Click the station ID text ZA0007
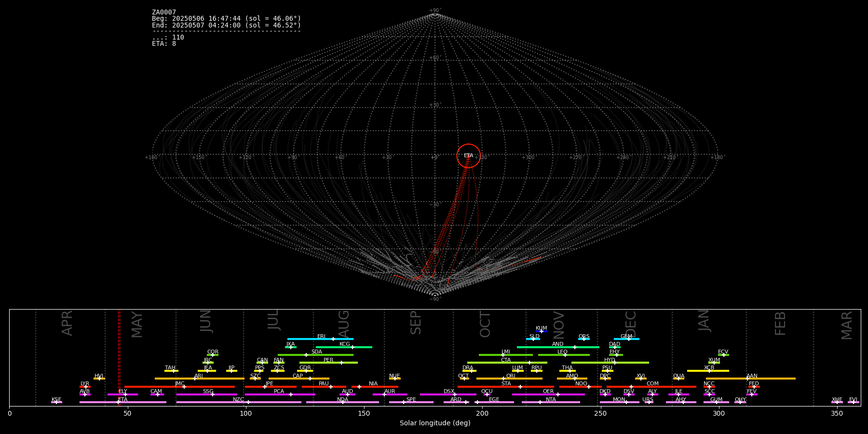868x434 pixels. coord(164,13)
